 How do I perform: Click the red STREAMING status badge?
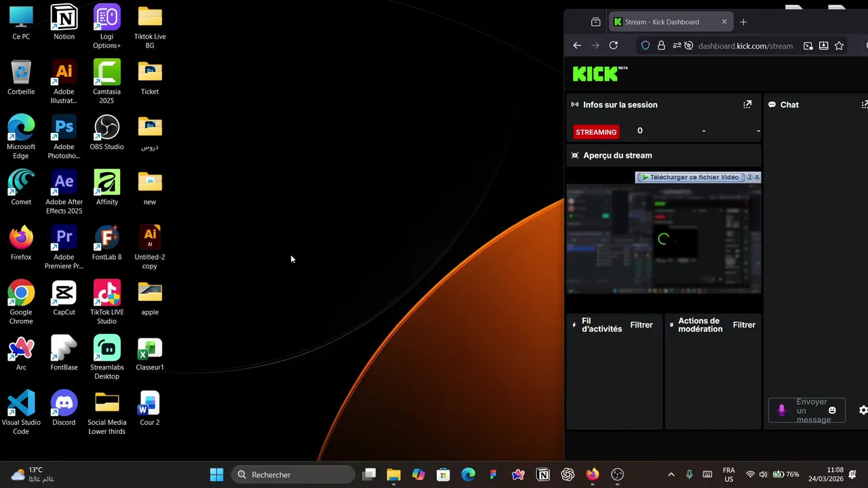coord(596,132)
